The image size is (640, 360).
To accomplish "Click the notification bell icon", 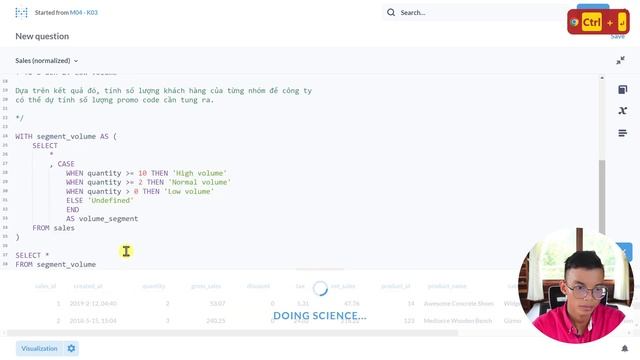I will [624, 348].
